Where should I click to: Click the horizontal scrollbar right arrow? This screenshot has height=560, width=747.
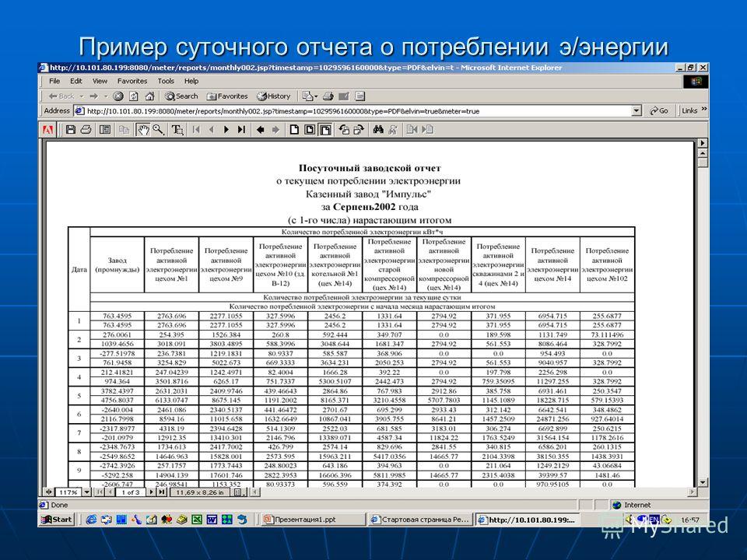(x=693, y=492)
